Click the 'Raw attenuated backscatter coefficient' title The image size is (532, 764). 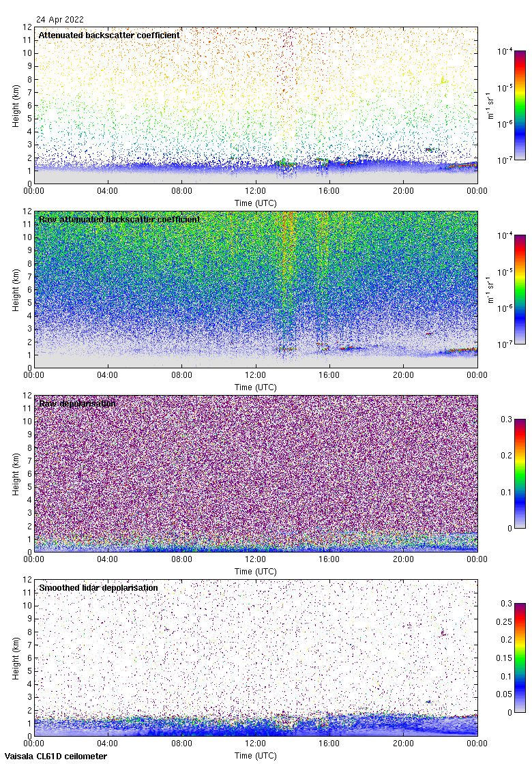coord(119,219)
